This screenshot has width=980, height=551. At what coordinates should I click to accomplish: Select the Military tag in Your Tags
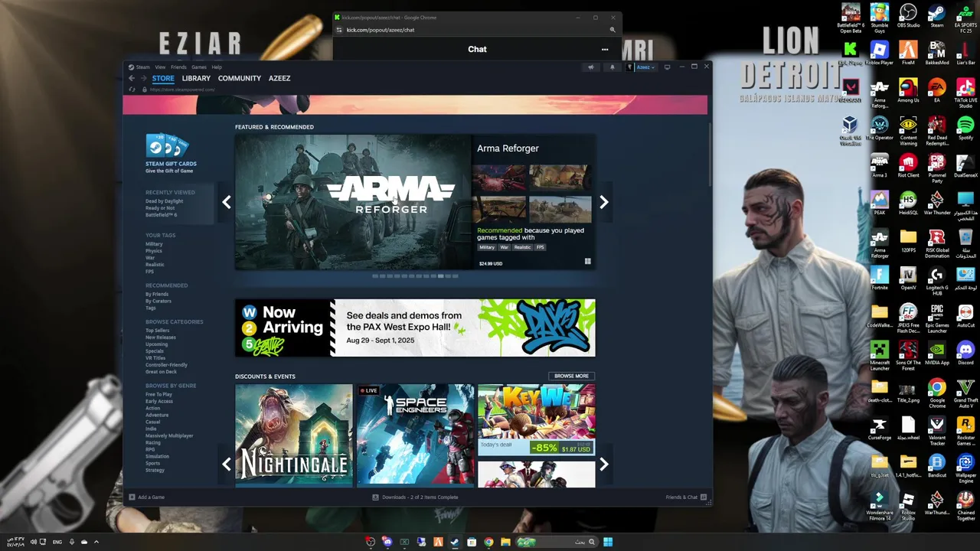154,244
